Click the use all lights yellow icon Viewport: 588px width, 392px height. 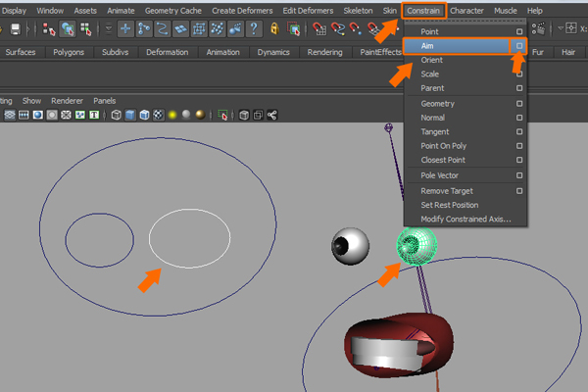click(x=172, y=115)
